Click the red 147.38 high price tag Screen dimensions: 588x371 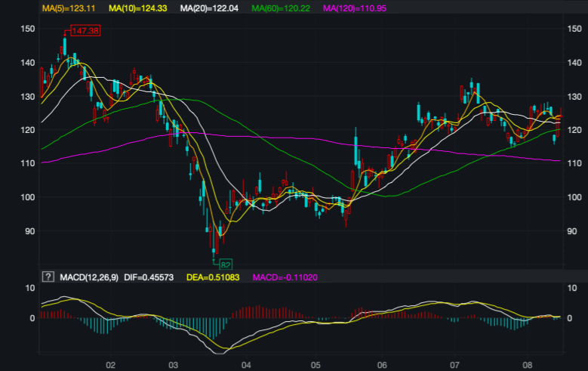[x=84, y=30]
